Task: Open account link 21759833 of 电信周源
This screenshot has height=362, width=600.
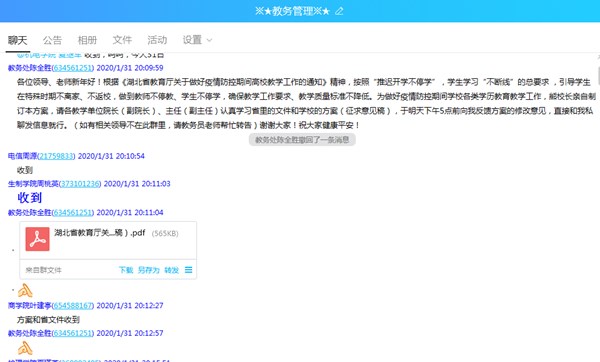Action: [x=56, y=156]
